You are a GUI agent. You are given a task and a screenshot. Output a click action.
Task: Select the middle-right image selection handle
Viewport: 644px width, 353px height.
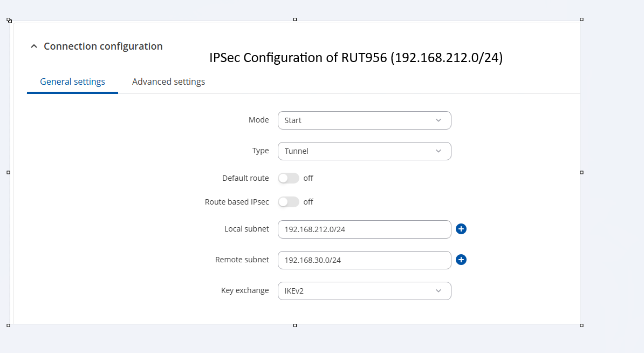pos(581,173)
